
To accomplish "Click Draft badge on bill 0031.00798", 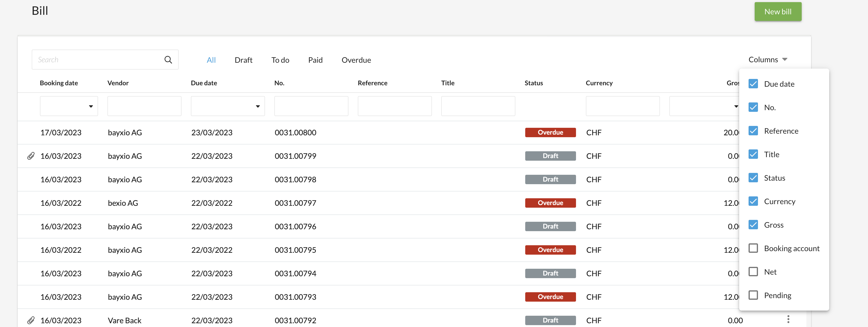I will pos(550,179).
